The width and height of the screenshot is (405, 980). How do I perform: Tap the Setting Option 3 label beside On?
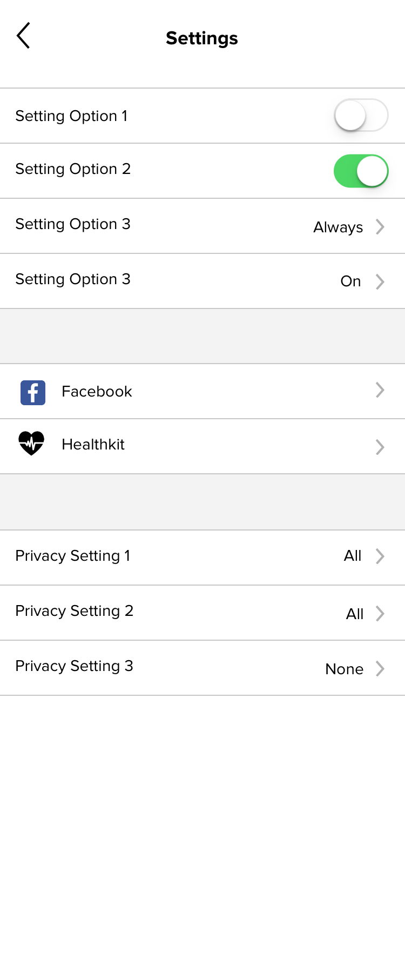[73, 279]
